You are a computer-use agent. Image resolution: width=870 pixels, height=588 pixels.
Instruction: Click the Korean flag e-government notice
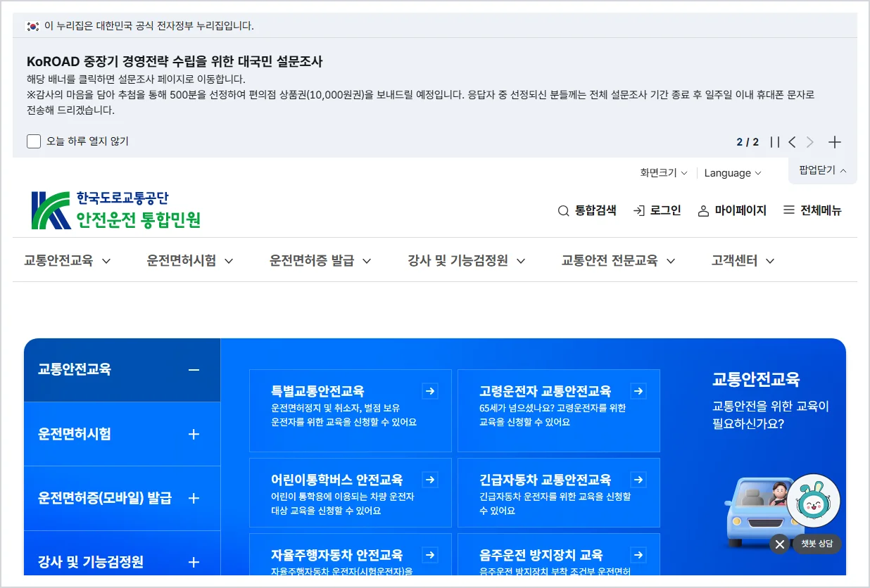tap(140, 26)
